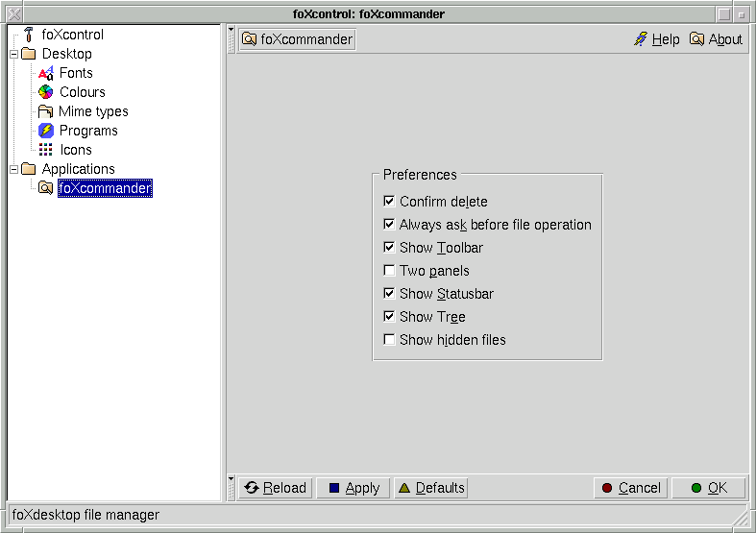Click the Icons grid icon
Viewport: 756px width, 533px height.
[46, 150]
